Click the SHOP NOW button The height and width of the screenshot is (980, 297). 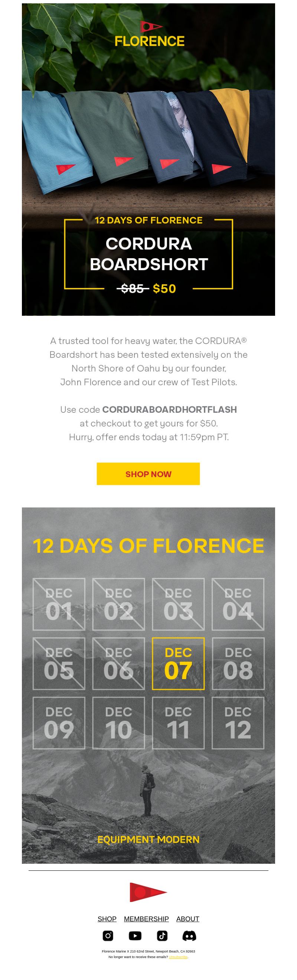[x=148, y=474]
